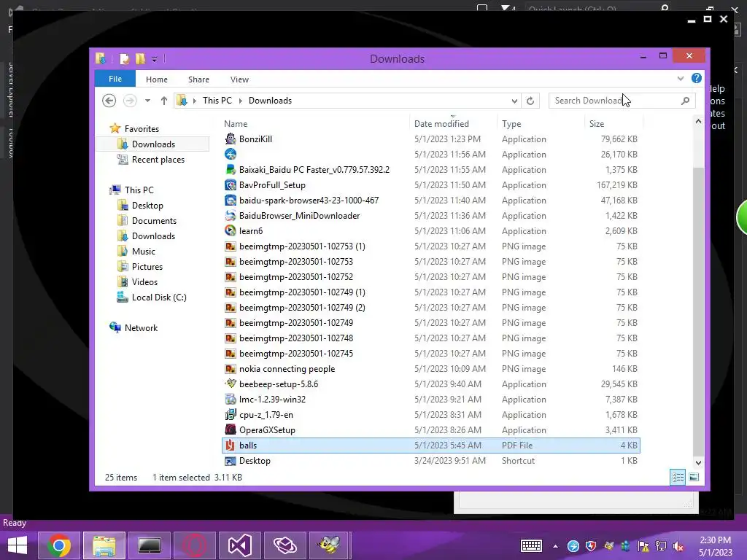Image resolution: width=747 pixels, height=560 pixels.
Task: Switch to Large icons view icon
Action: [x=694, y=477]
